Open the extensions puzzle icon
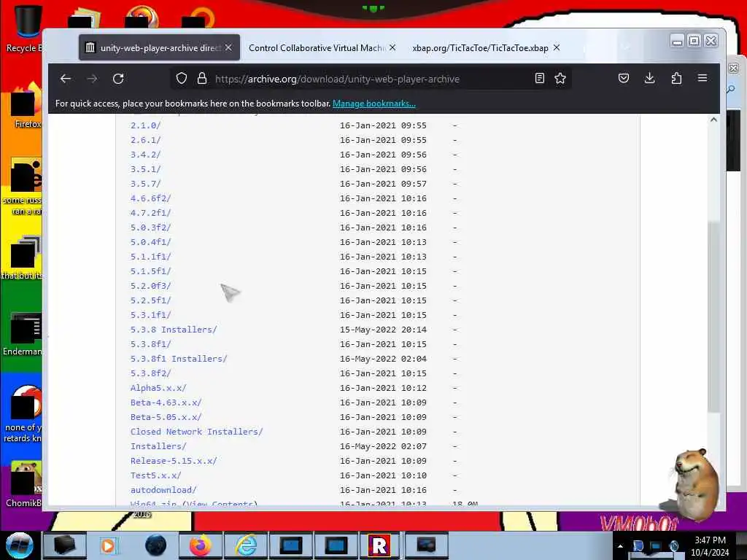The width and height of the screenshot is (747, 560). point(676,78)
